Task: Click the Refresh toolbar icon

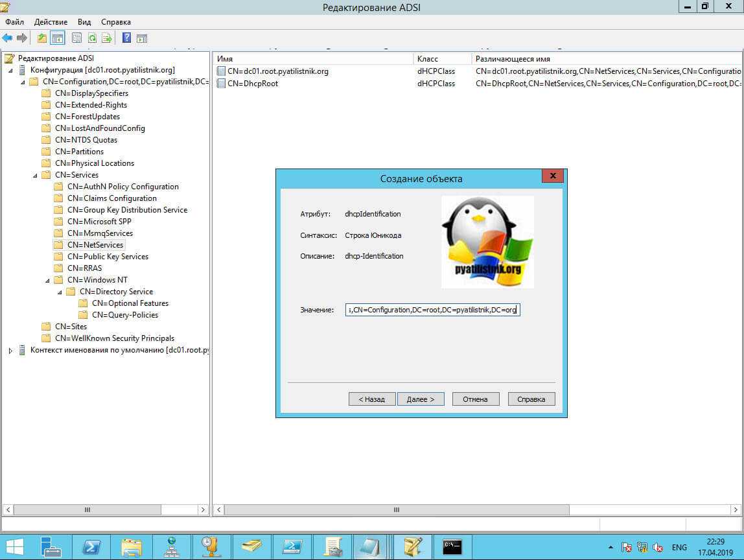Action: [92, 38]
